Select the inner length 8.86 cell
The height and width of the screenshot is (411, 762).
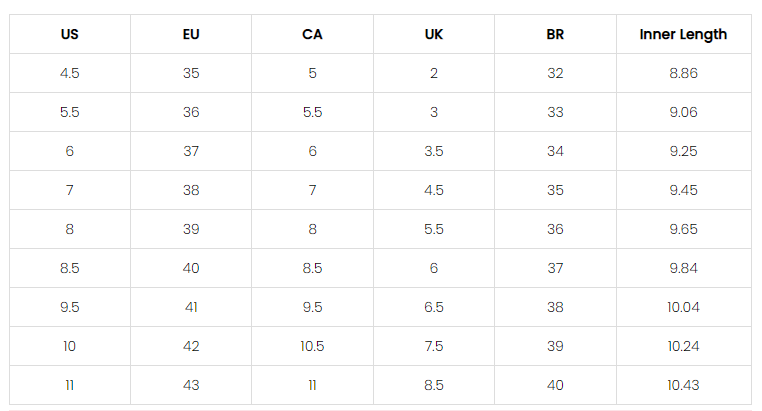683,73
